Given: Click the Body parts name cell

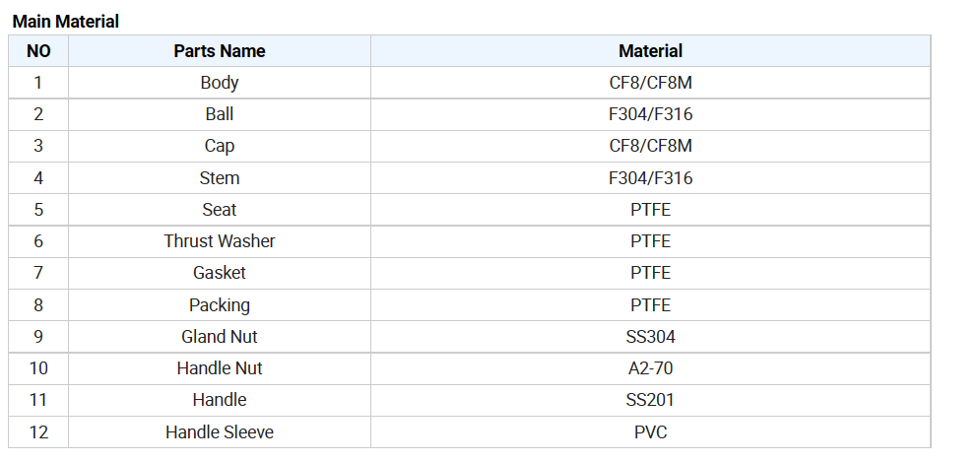Looking at the screenshot, I should click(x=220, y=83).
